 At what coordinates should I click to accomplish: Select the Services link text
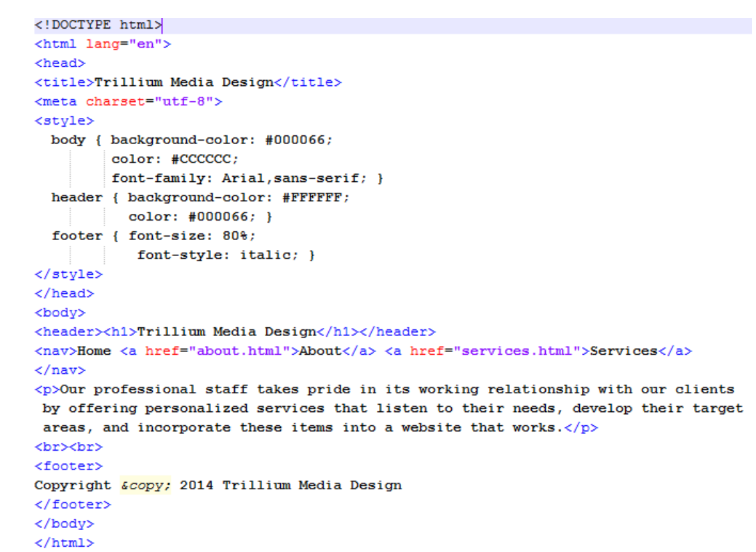(624, 351)
